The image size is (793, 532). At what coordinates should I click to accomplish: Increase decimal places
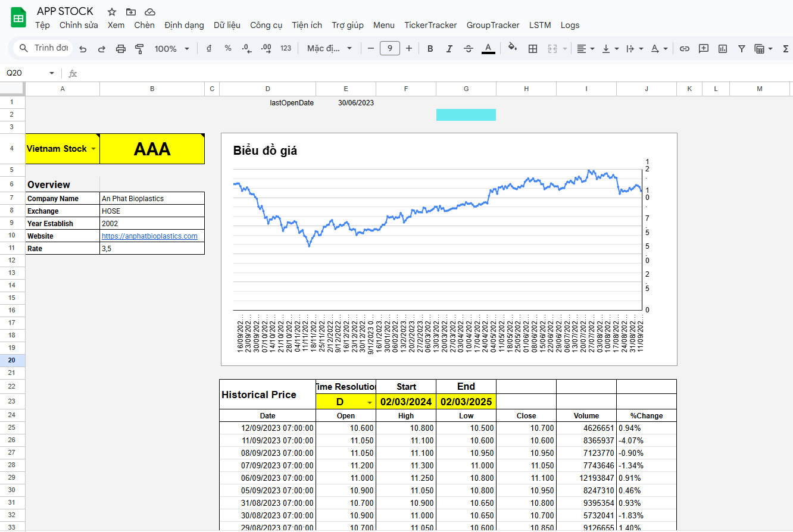pos(266,48)
